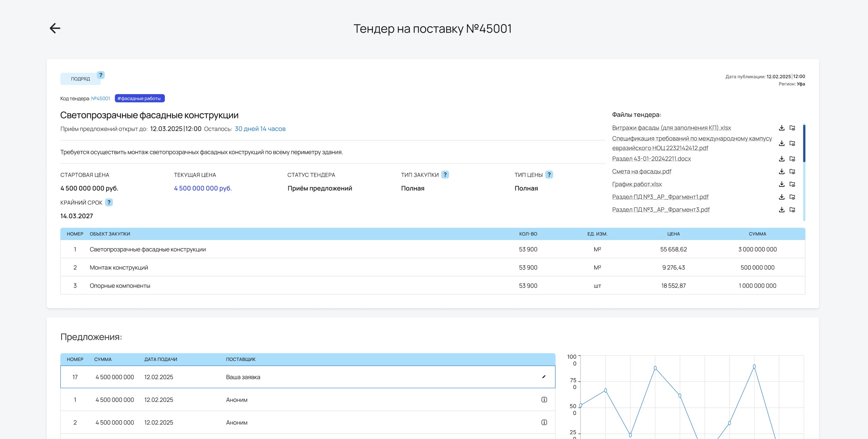This screenshot has height=439, width=868.
Task: Download Раздел 43-01-20242211.docx file
Action: pos(781,159)
